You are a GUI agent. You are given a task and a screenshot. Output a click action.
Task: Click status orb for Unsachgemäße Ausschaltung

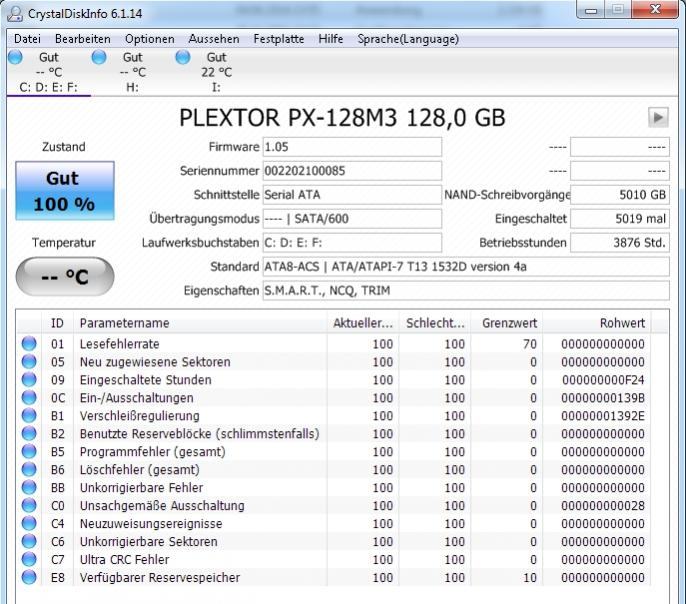click(29, 505)
